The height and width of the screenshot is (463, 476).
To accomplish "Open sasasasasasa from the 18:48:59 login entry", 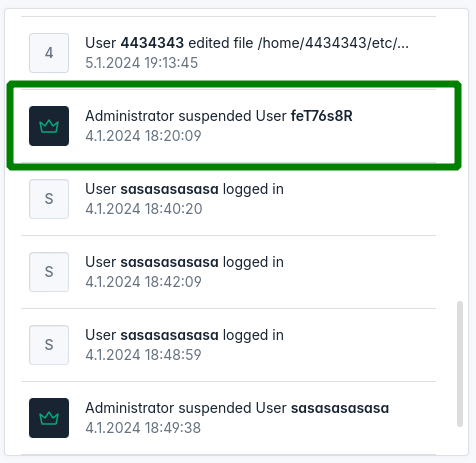I will click(x=169, y=335).
